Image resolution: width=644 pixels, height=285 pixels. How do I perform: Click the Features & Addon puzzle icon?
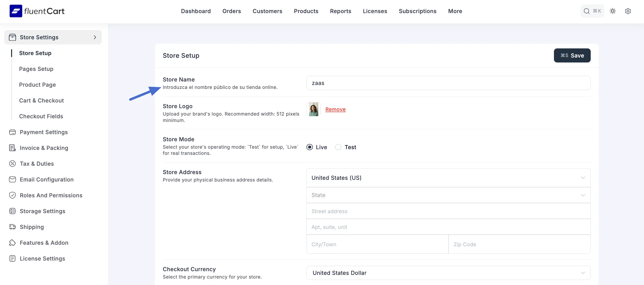tap(12, 243)
